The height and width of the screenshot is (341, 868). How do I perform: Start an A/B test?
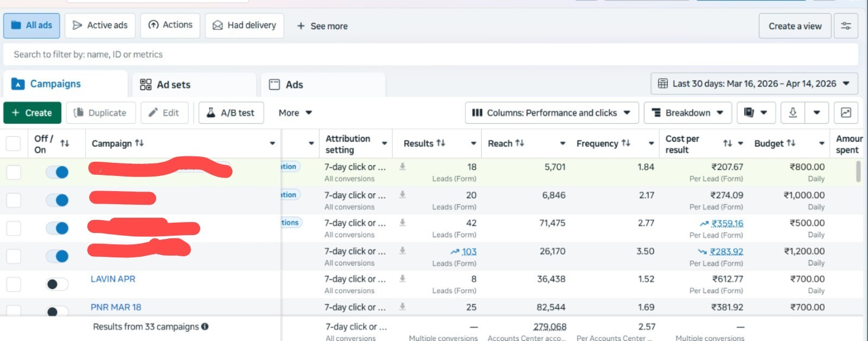231,112
